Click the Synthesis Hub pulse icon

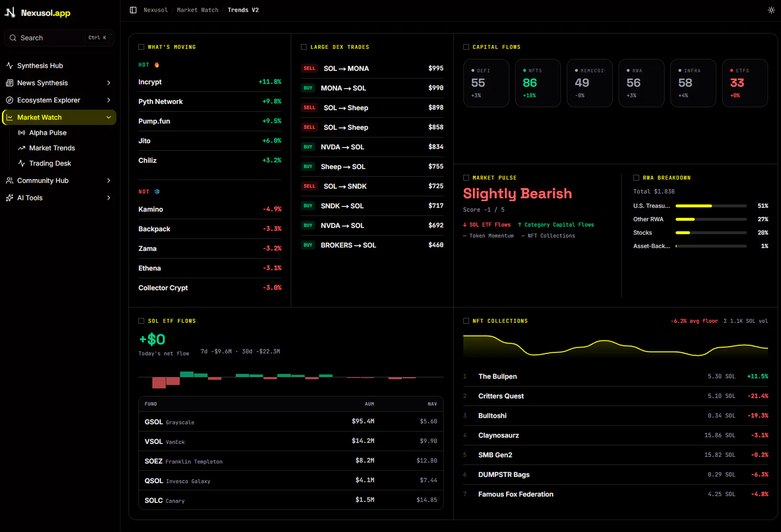(x=10, y=66)
